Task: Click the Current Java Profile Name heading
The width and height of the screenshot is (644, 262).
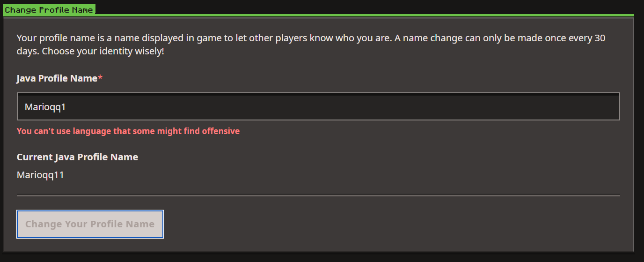Action: click(x=77, y=157)
